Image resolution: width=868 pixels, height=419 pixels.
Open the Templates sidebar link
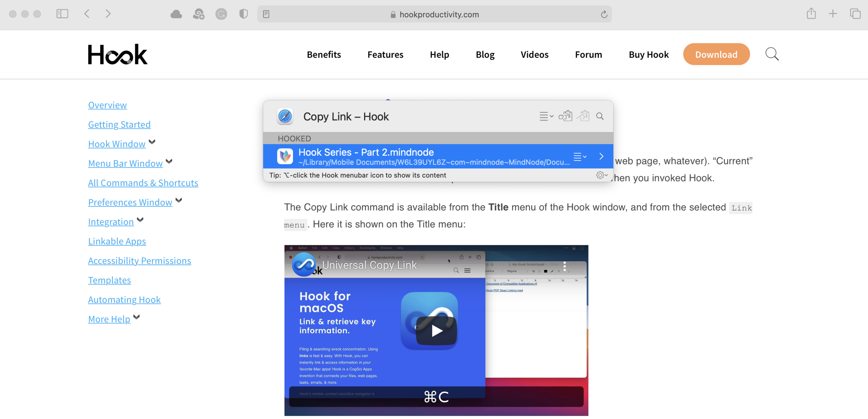(109, 280)
